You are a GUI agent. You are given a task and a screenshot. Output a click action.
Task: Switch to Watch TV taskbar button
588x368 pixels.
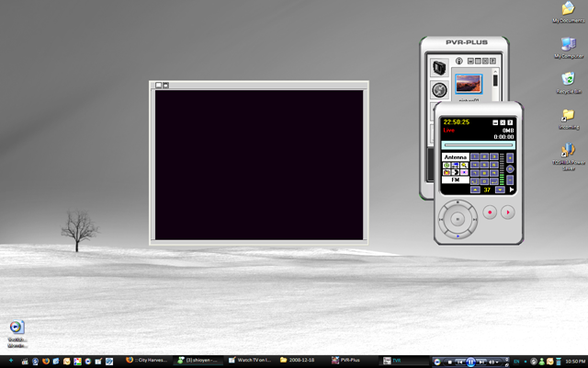pyautogui.click(x=249, y=360)
